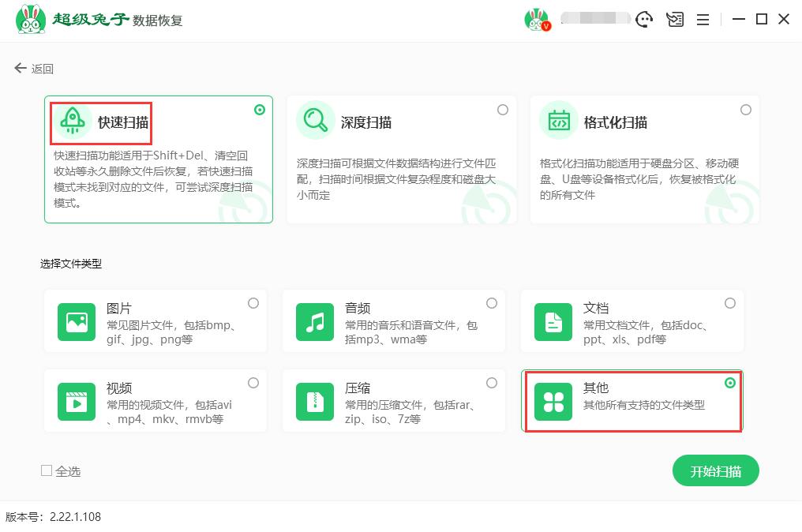Click the 图片 card title
The height and width of the screenshot is (532, 802).
click(x=119, y=309)
